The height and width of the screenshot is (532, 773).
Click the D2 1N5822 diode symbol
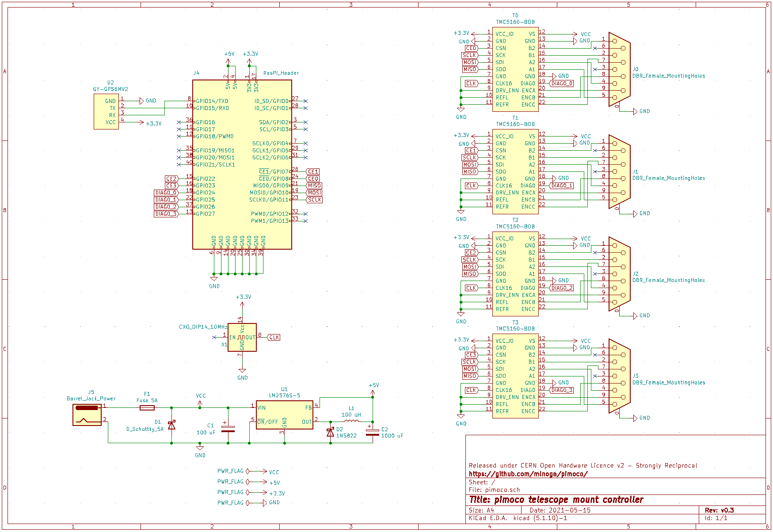pyautogui.click(x=330, y=432)
